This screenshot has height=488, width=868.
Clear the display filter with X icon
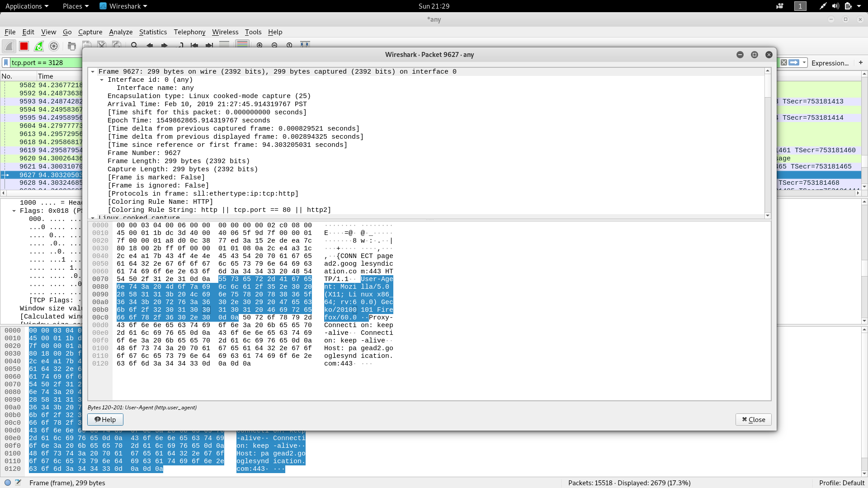click(784, 63)
